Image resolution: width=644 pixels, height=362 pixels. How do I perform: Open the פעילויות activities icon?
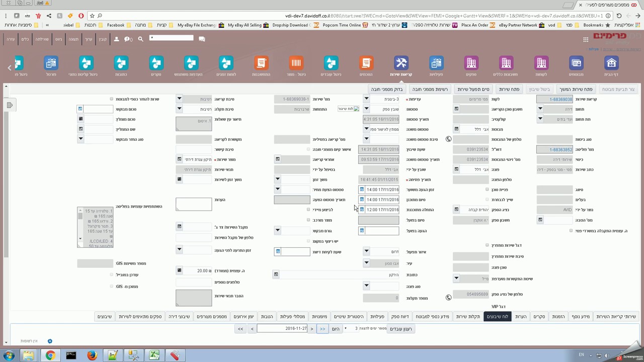click(x=436, y=63)
